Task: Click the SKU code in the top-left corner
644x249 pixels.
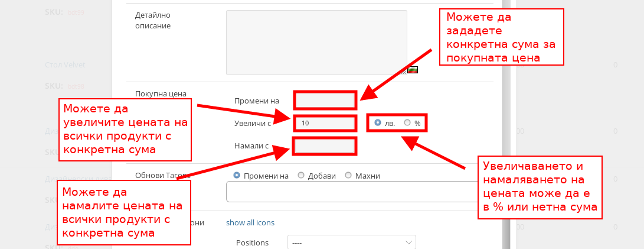Action: [x=76, y=12]
